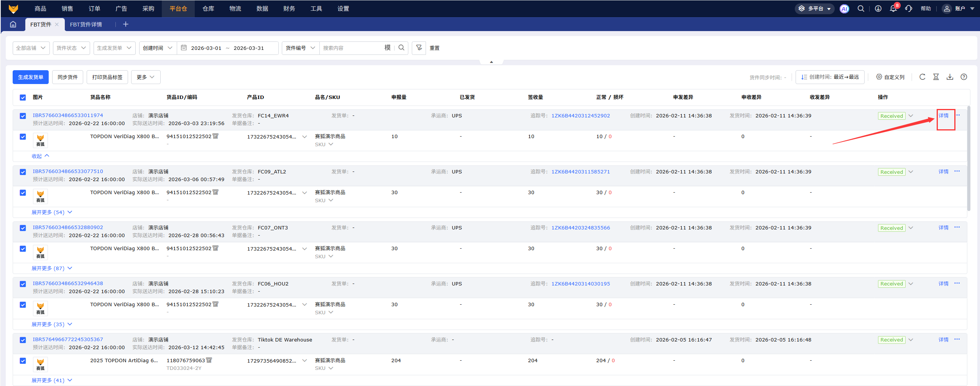Screen dimensions: 980x386
Task: Switch to the FBT货件详情 tab
Action: (86, 25)
